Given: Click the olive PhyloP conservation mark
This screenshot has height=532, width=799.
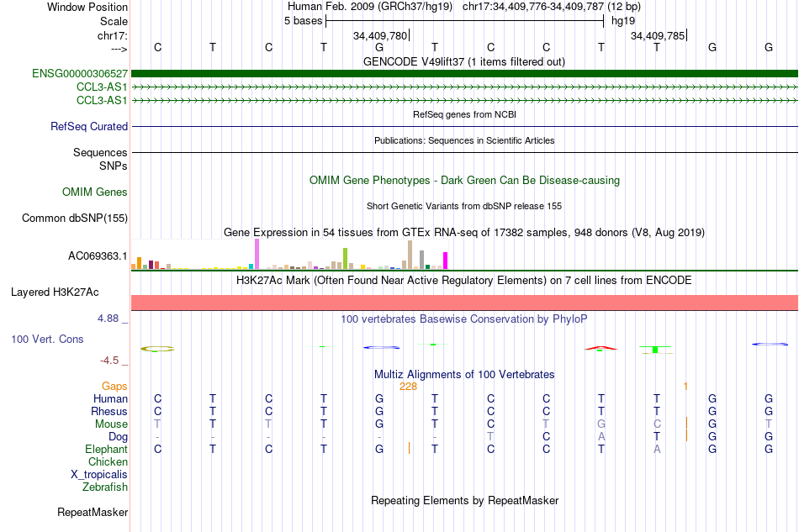Looking at the screenshot, I should (x=157, y=349).
